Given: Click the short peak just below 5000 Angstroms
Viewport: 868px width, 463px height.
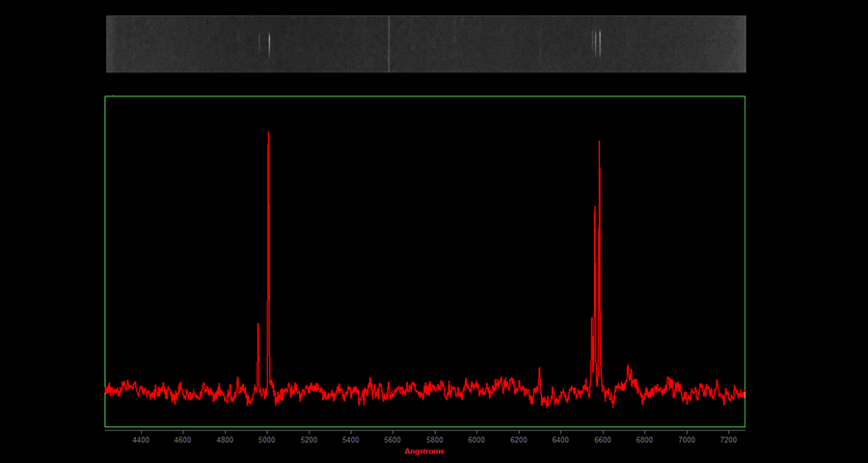Looking at the screenshot, I should (258, 326).
